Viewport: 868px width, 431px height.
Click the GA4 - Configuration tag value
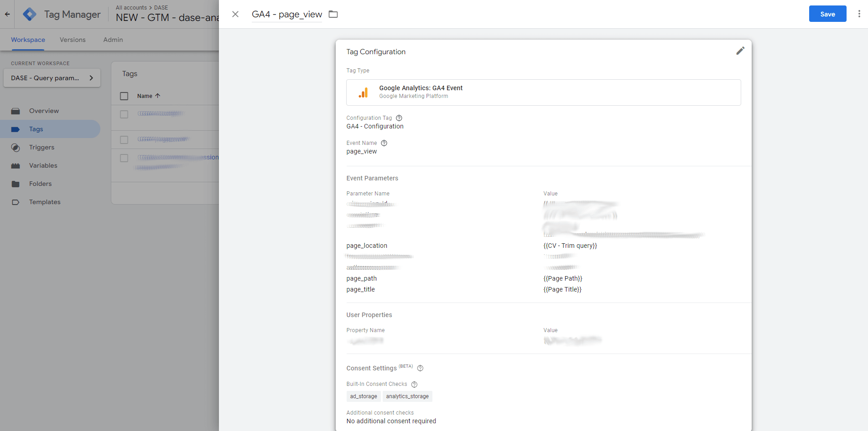click(x=375, y=126)
